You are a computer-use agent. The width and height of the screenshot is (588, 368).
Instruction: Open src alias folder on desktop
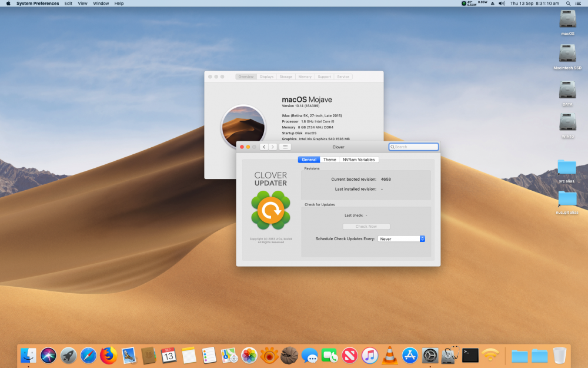tap(567, 167)
